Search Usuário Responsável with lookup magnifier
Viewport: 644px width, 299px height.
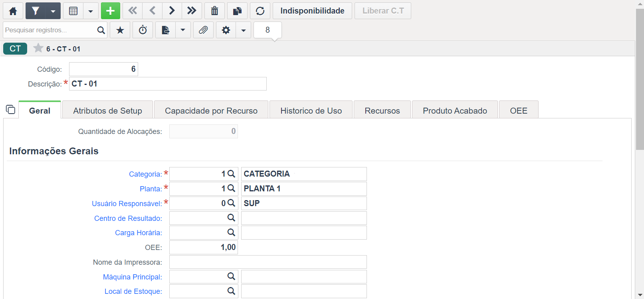(x=231, y=203)
